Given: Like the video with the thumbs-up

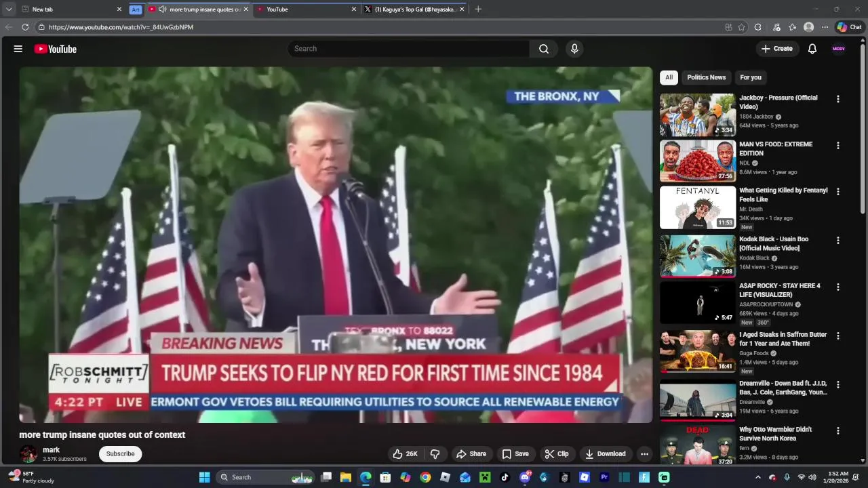Looking at the screenshot, I should point(406,454).
